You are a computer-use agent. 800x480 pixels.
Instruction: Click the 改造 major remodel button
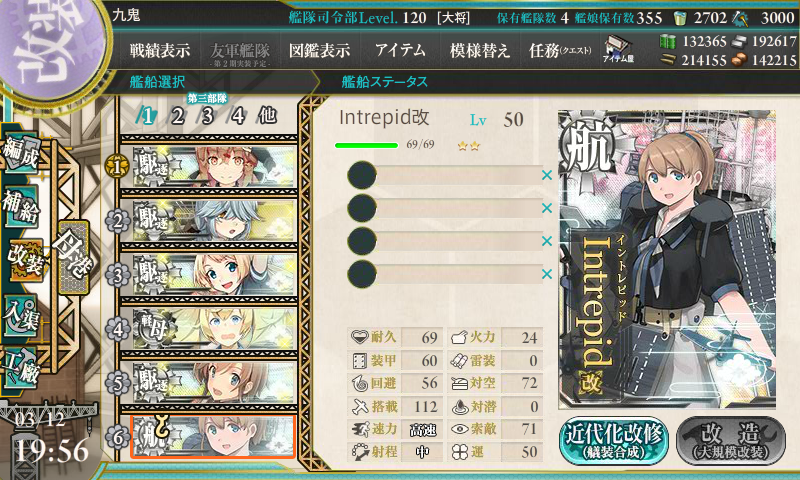tap(731, 441)
